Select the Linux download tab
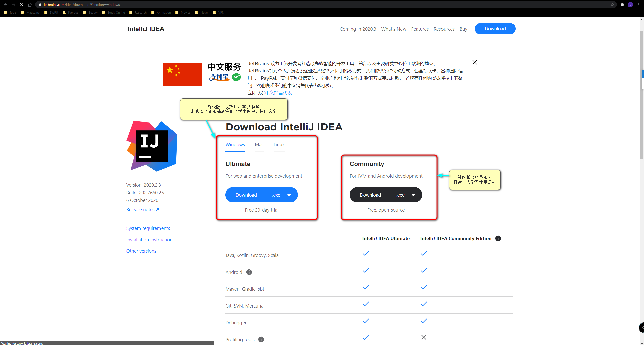644x345 pixels. click(x=279, y=144)
